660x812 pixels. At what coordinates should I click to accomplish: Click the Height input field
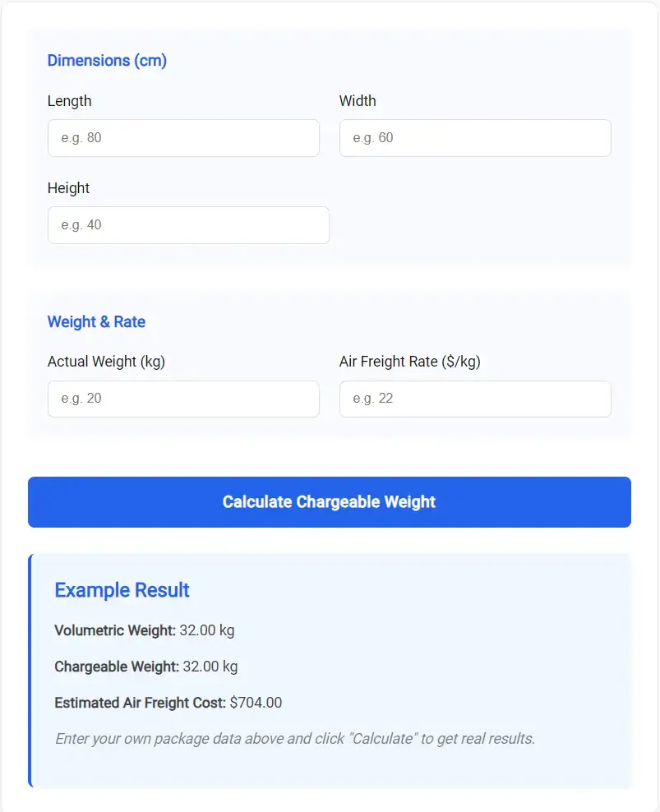187,225
